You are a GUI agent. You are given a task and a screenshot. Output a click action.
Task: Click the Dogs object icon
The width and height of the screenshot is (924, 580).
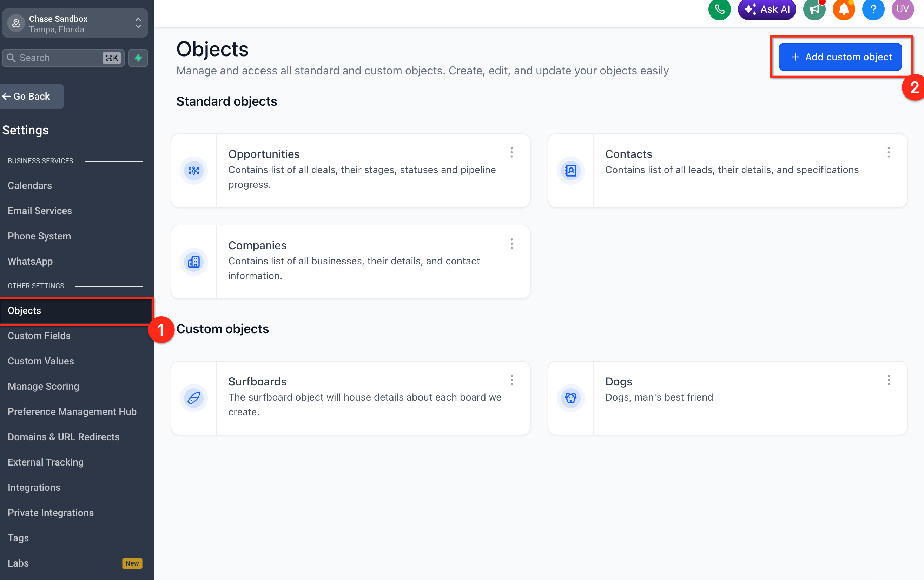click(x=571, y=398)
